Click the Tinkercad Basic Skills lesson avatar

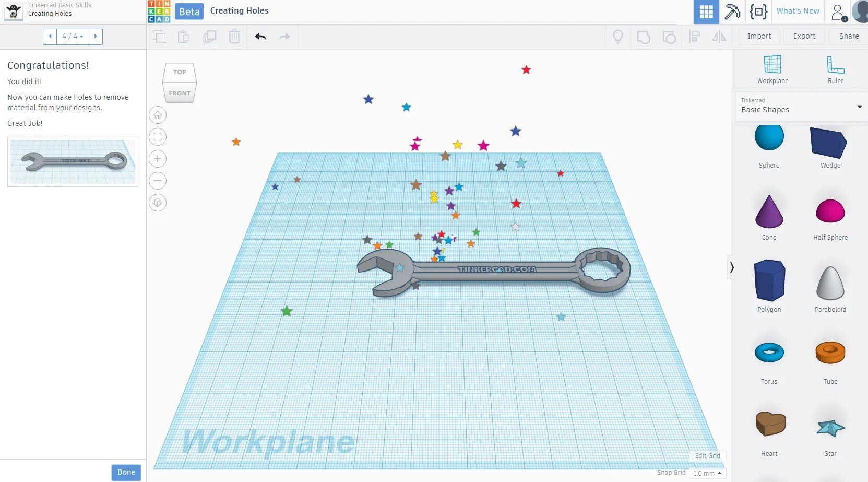coord(13,11)
